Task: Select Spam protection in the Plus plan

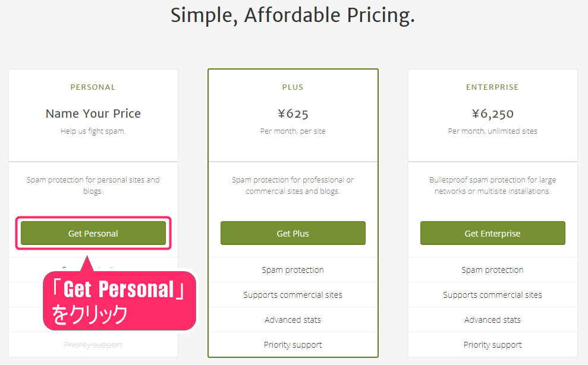Action: 293,270
